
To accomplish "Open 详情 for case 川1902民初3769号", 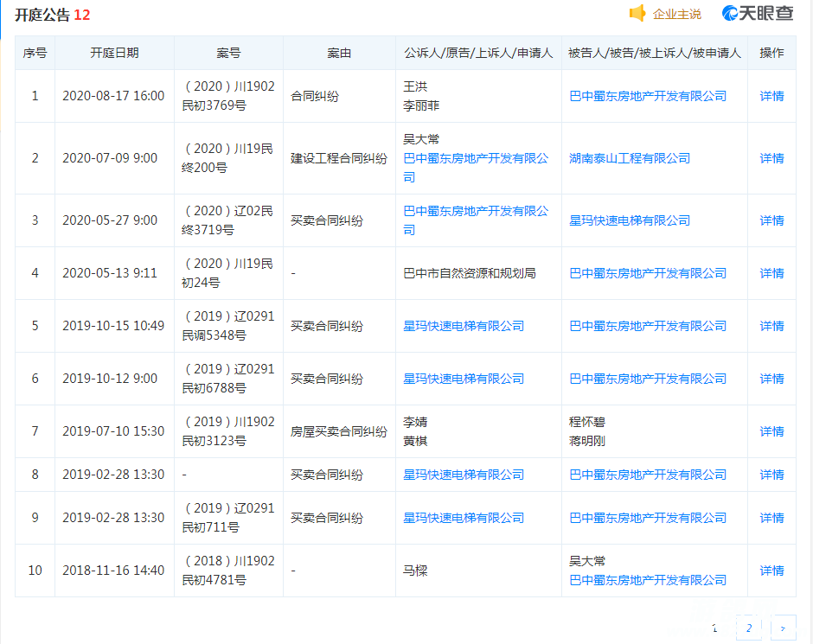I will pyautogui.click(x=771, y=96).
